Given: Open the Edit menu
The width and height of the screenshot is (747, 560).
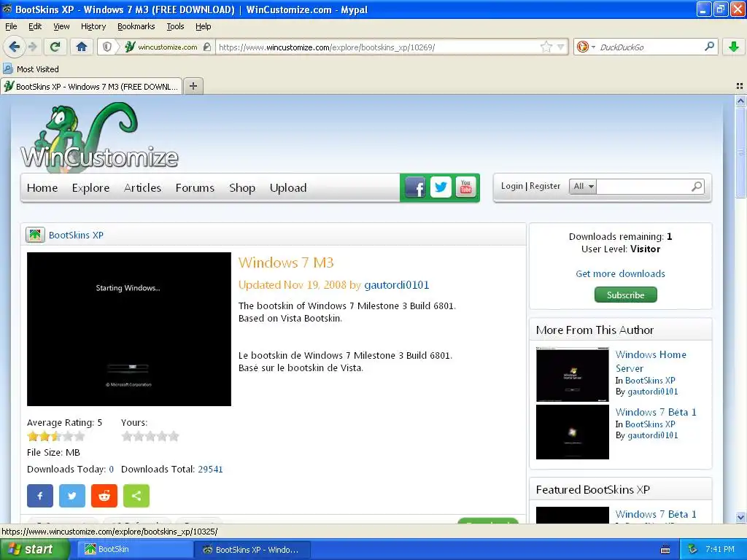Looking at the screenshot, I should click(35, 26).
